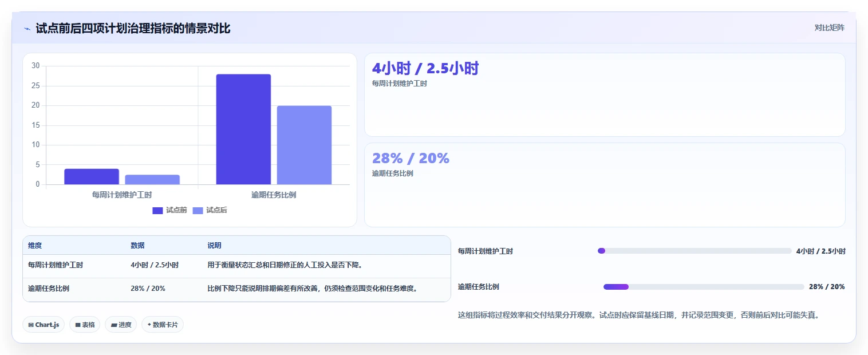Select the 数据卡片 tag chip
Viewport: 868px width, 355px height.
(x=163, y=325)
